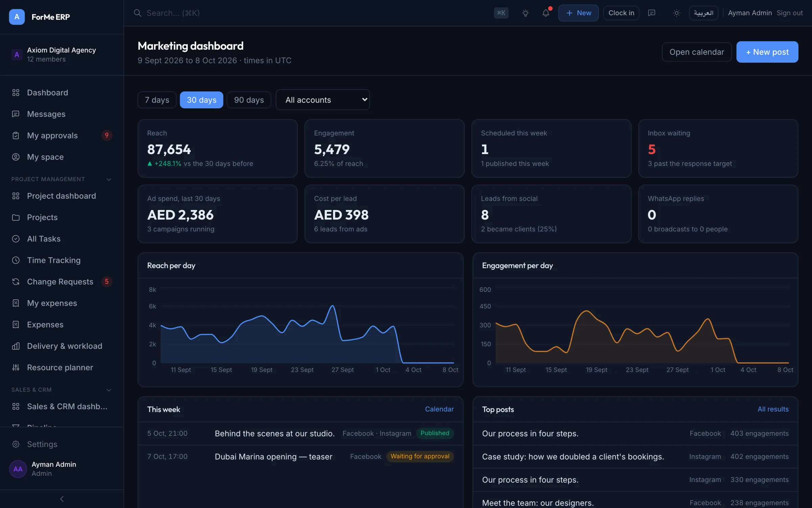The height and width of the screenshot is (508, 812).
Task: Select the 7 days range
Action: pos(157,100)
